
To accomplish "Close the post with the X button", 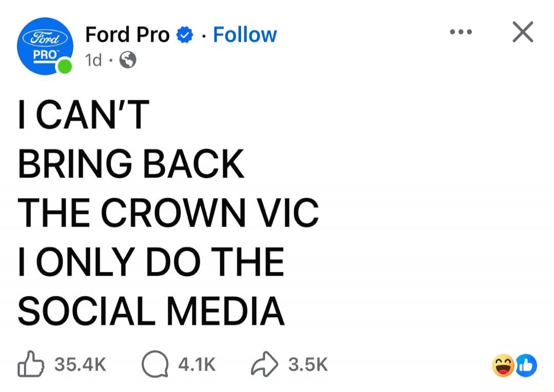I will [523, 31].
